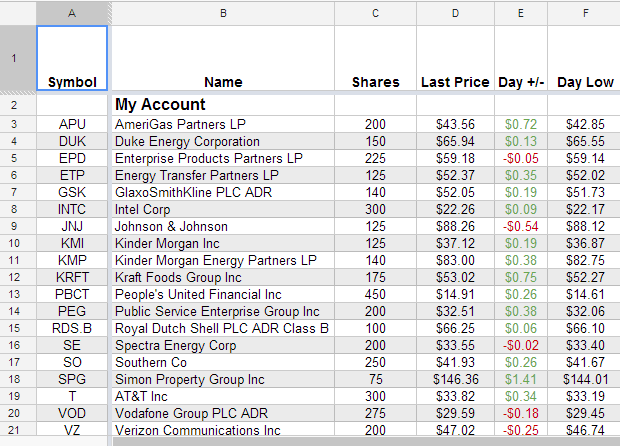Click AmeriGas Partners LP name cell

[x=223, y=124]
